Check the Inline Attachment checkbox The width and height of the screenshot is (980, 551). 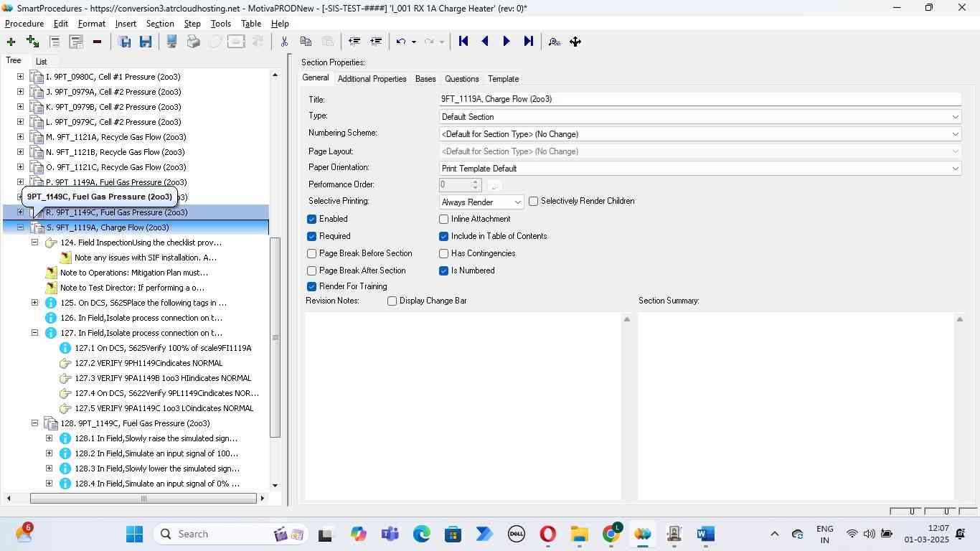pyautogui.click(x=443, y=219)
